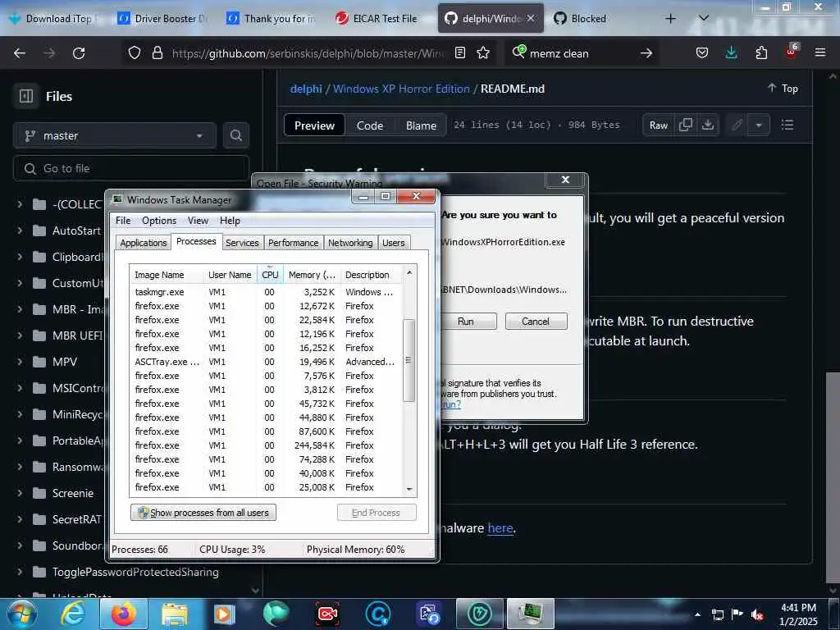
Task: Open the Firefox downloads panel
Action: pyautogui.click(x=731, y=52)
